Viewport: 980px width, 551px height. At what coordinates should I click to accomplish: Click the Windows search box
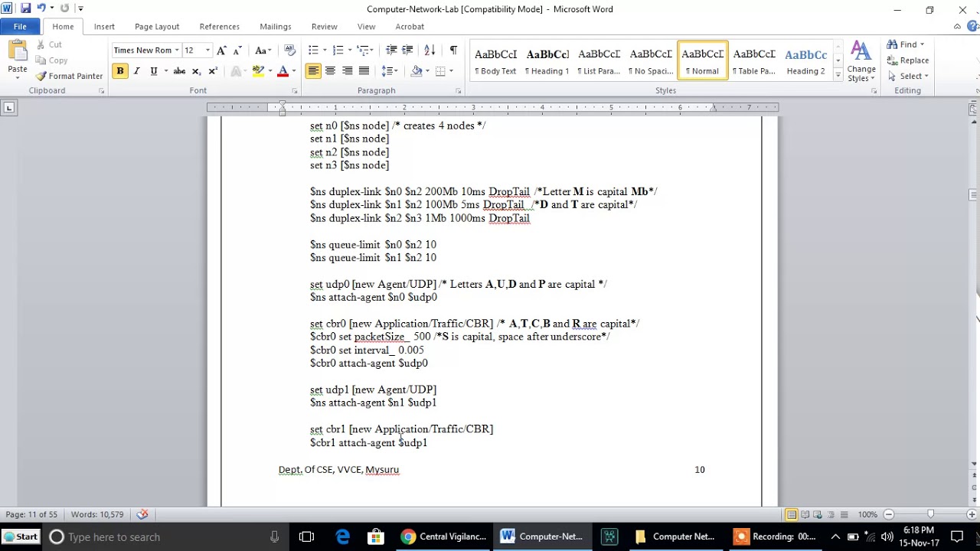(x=165, y=536)
